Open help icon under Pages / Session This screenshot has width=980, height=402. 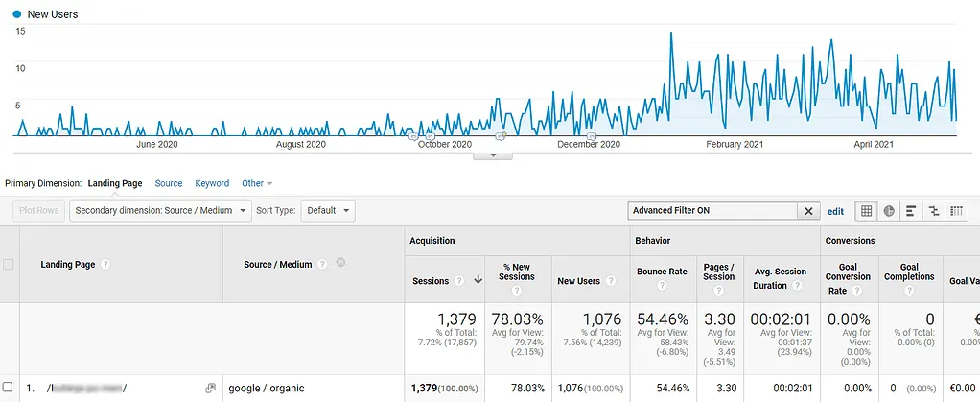pos(719,291)
